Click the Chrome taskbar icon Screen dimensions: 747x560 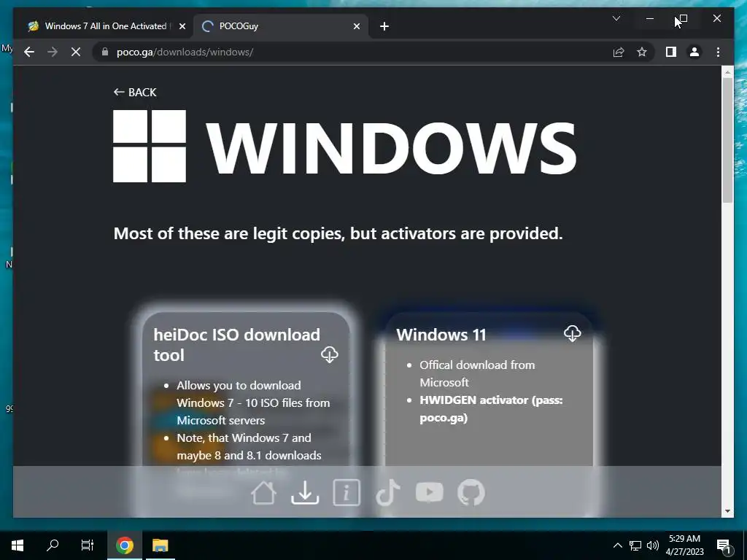124,545
